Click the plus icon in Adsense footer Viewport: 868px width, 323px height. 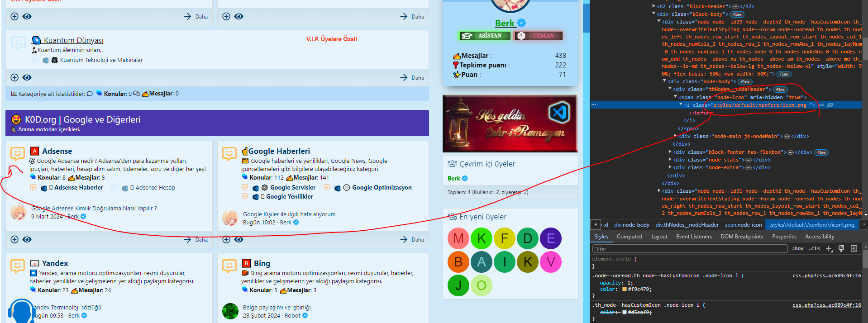[x=14, y=239]
